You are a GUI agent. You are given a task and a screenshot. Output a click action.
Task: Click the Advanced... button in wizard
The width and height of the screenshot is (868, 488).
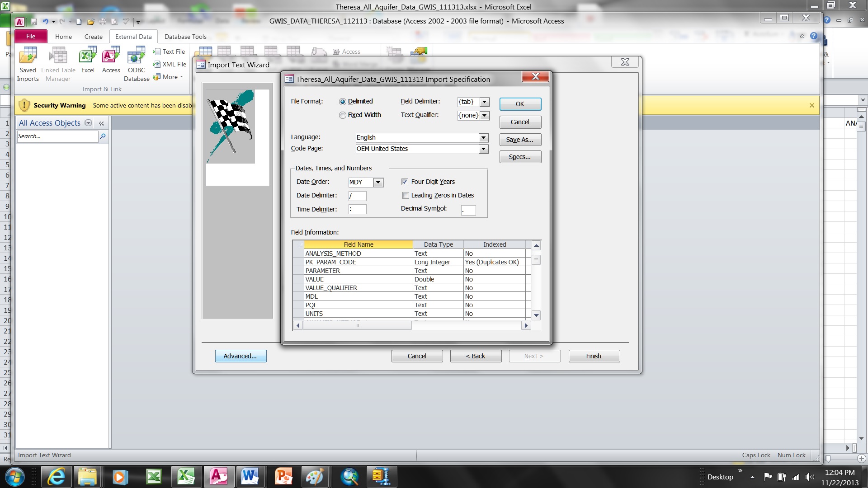pos(241,356)
